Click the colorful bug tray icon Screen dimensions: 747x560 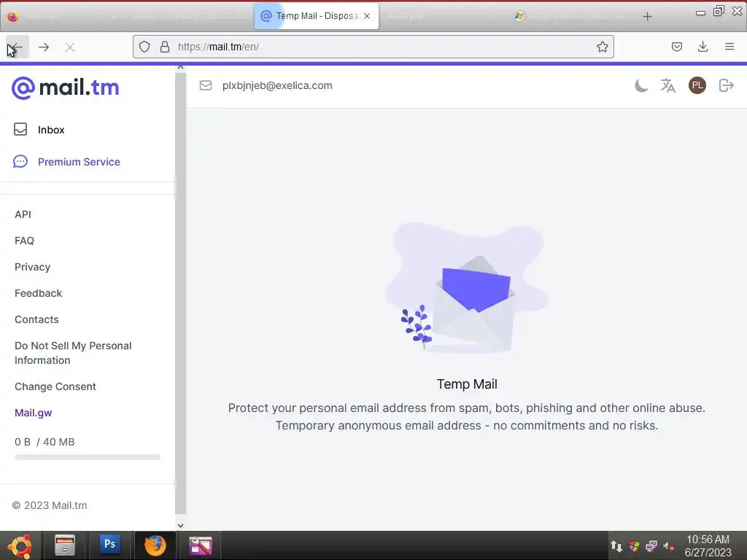(x=634, y=546)
